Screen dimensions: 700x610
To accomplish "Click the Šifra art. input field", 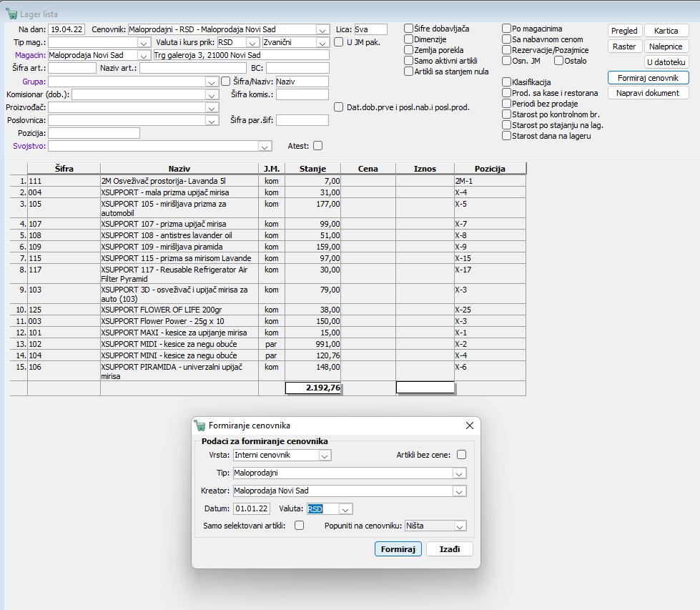I will [x=72, y=68].
